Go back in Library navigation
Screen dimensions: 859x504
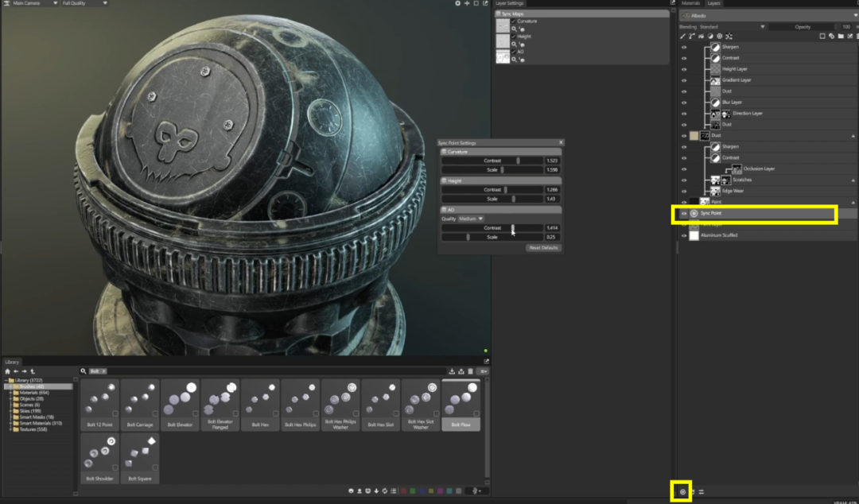point(16,371)
